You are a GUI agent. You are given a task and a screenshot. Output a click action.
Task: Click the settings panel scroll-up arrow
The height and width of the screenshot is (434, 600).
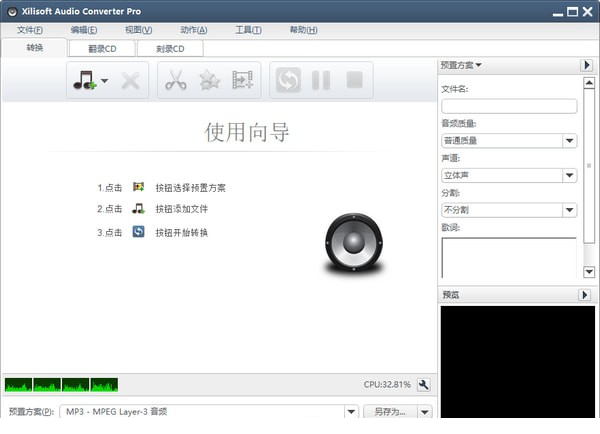pos(589,83)
